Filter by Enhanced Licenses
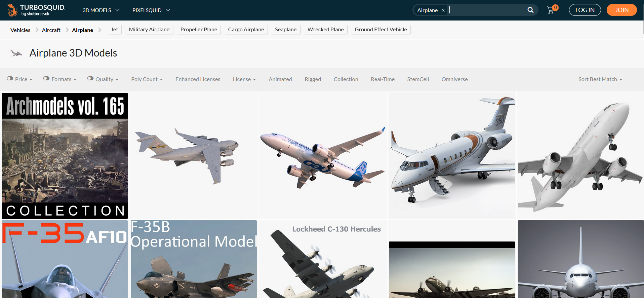 pos(198,79)
